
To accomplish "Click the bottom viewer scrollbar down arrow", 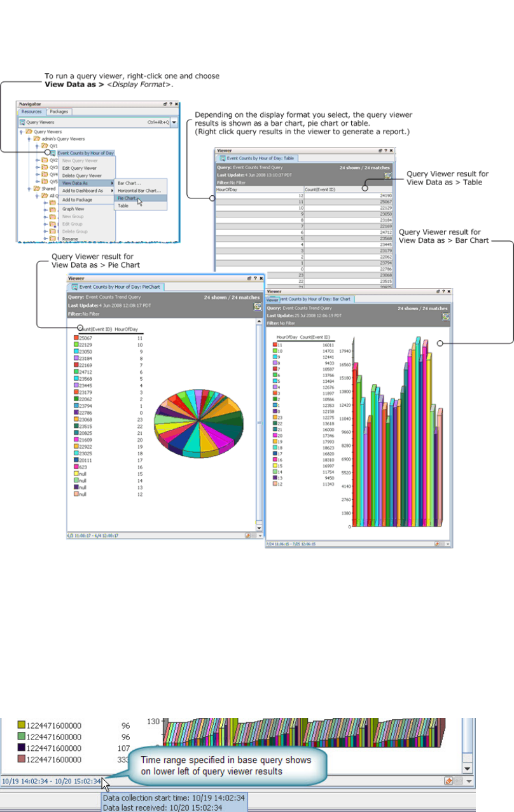I will pos(468,767).
